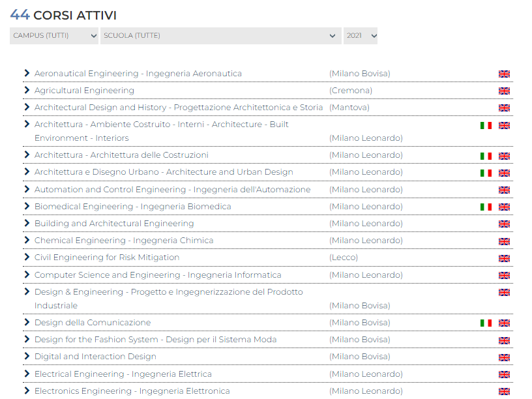532x399 pixels.
Task: Open Building and Architectural Engineering link
Action: click(x=114, y=224)
